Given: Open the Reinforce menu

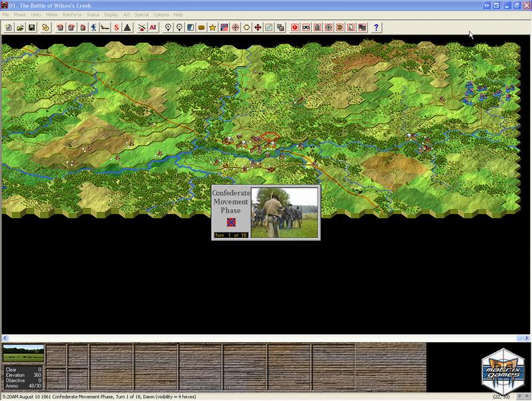Looking at the screenshot, I should coord(71,15).
